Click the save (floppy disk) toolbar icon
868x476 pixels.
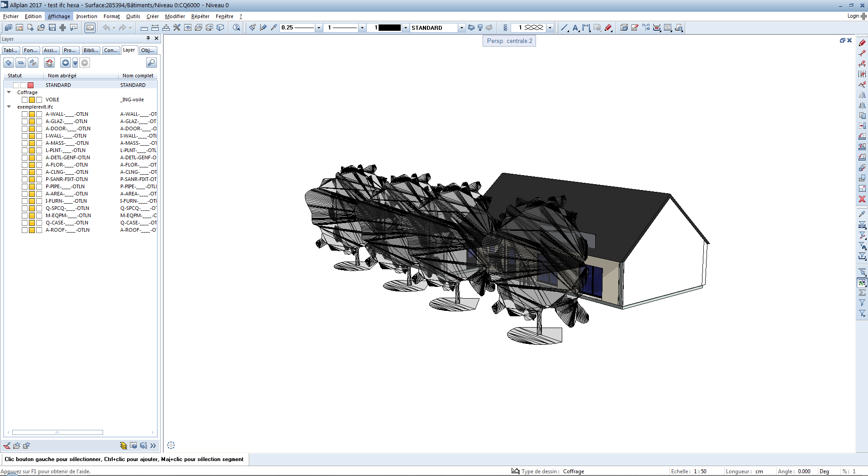(52, 28)
